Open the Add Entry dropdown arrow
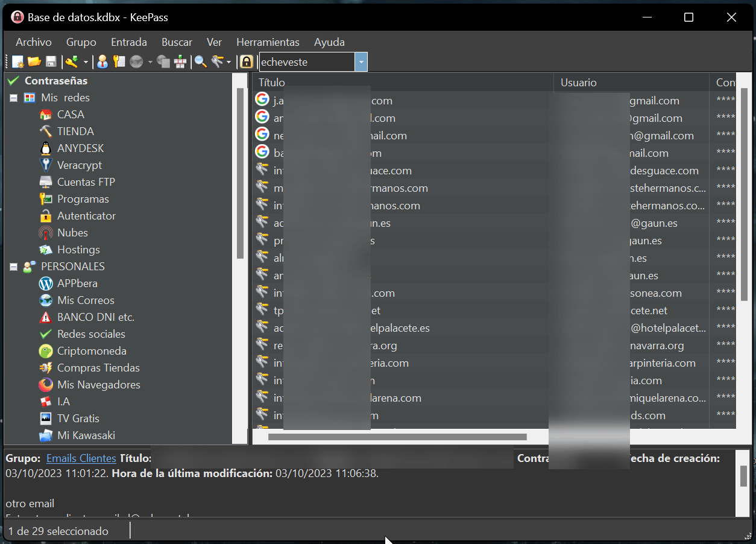The image size is (756, 544). 86,62
